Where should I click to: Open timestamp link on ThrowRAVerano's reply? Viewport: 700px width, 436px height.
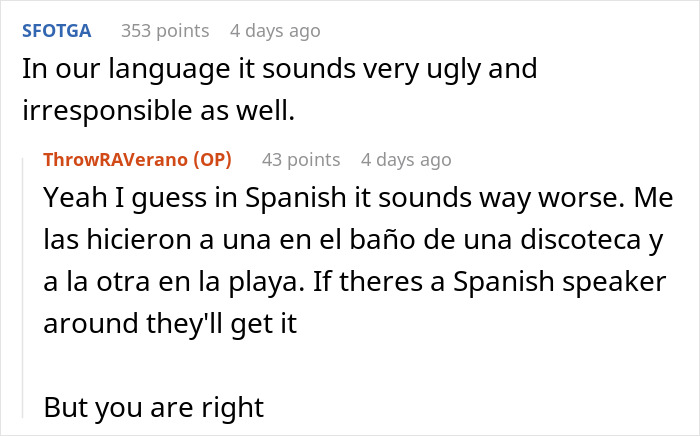406,159
